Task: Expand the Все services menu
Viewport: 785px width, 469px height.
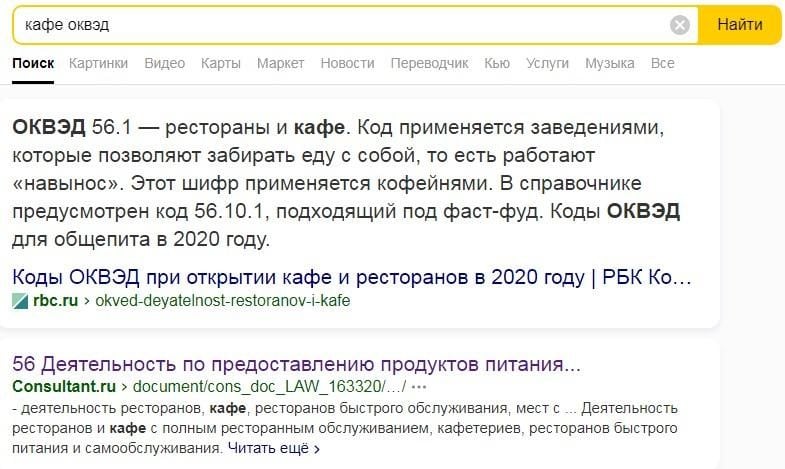Action: [x=662, y=63]
